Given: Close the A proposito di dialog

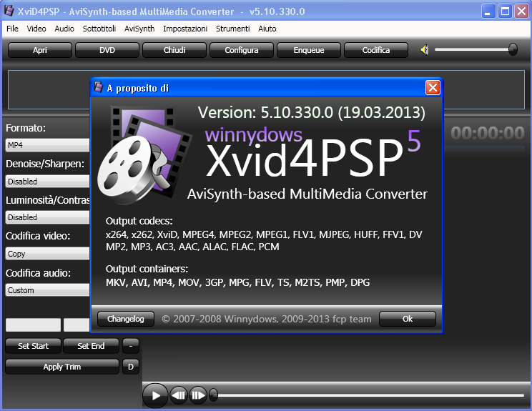Looking at the screenshot, I should click(x=433, y=88).
